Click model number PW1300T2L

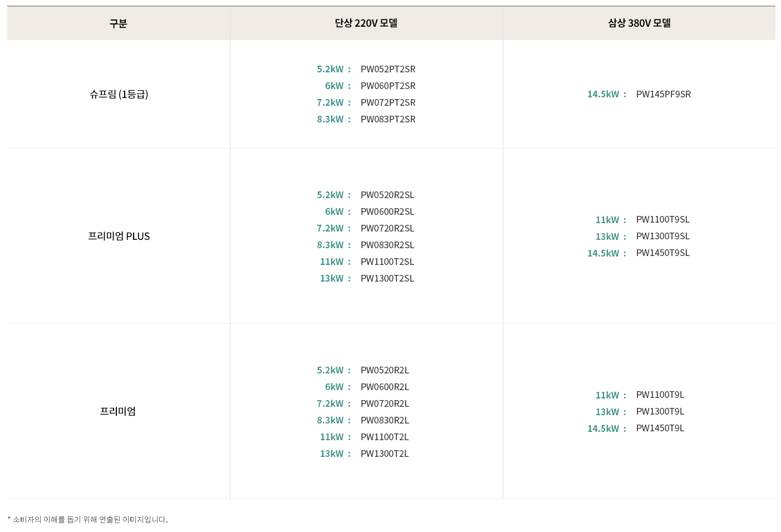[x=384, y=454]
